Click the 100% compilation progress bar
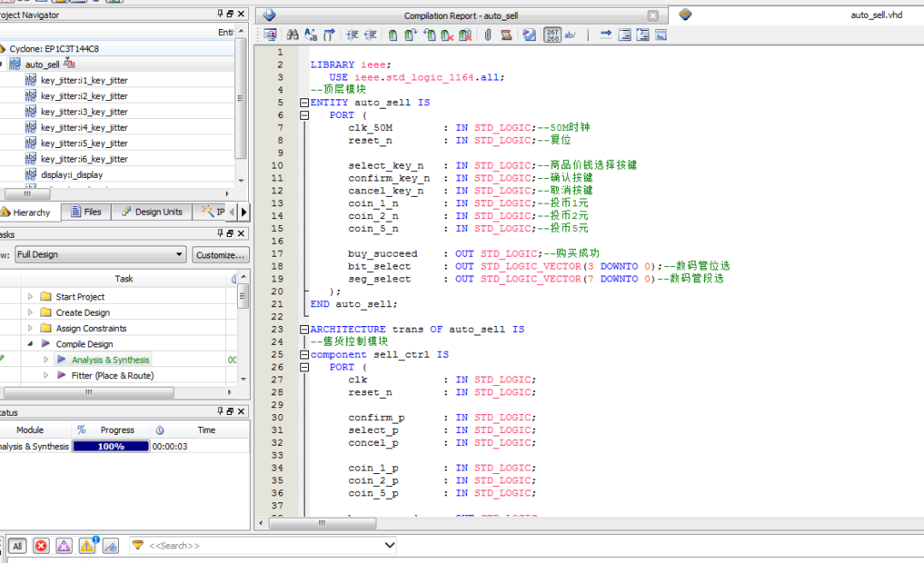The width and height of the screenshot is (924, 563). point(110,447)
